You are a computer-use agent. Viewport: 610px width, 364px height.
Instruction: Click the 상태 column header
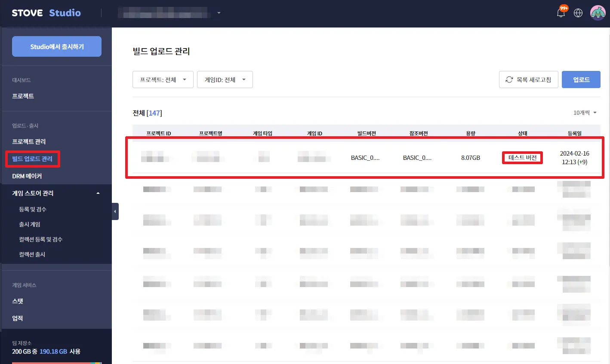point(523,133)
